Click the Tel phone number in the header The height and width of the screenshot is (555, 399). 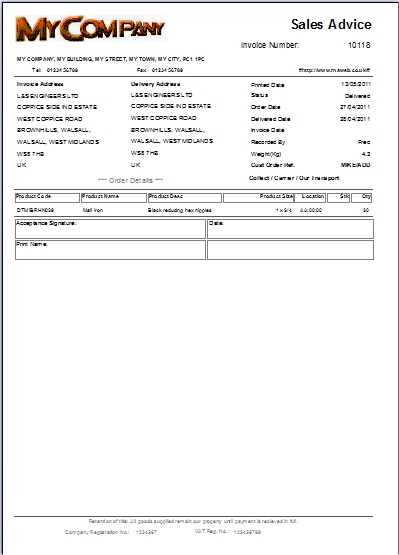(x=62, y=70)
